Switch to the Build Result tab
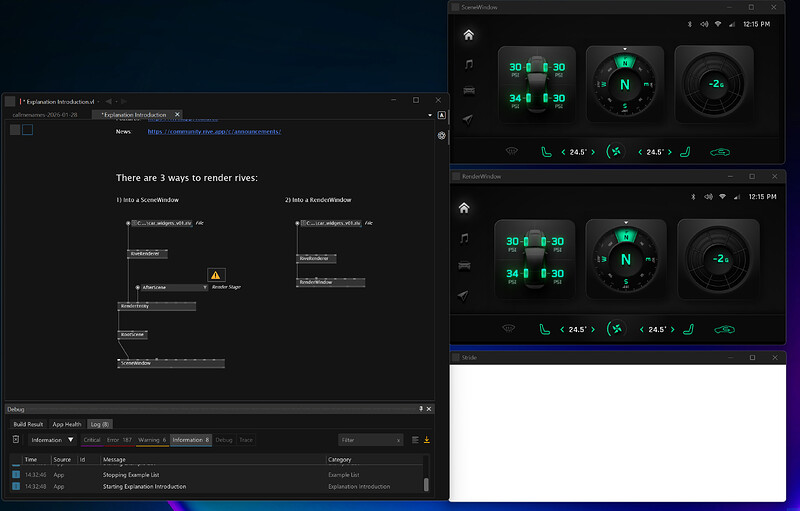Viewport: 800px width, 511px height. [27, 424]
